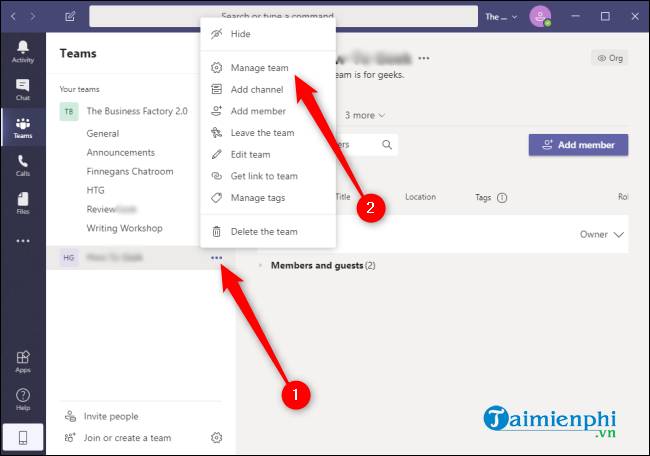This screenshot has height=456, width=650.
Task: Click Invite people link
Action: click(102, 416)
